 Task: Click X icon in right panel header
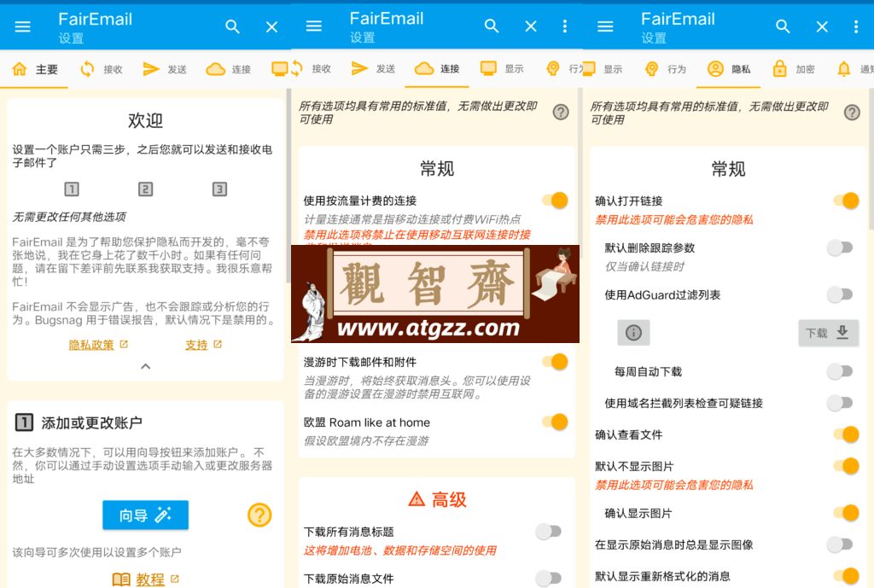coord(822,26)
